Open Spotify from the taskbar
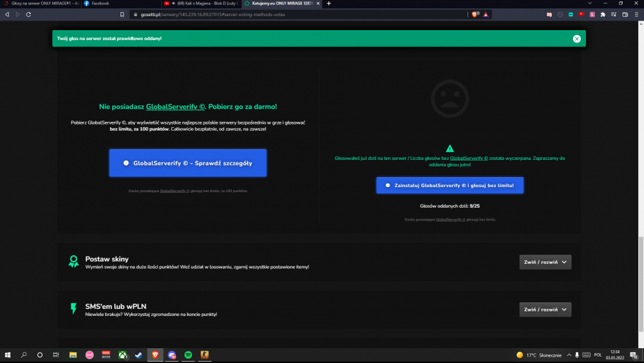This screenshot has width=644, height=363. point(188,355)
